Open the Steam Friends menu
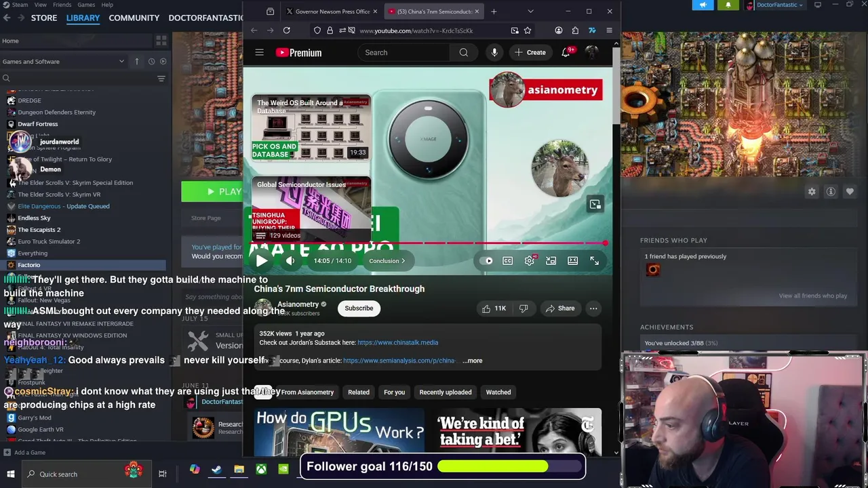868x488 pixels. [x=62, y=5]
